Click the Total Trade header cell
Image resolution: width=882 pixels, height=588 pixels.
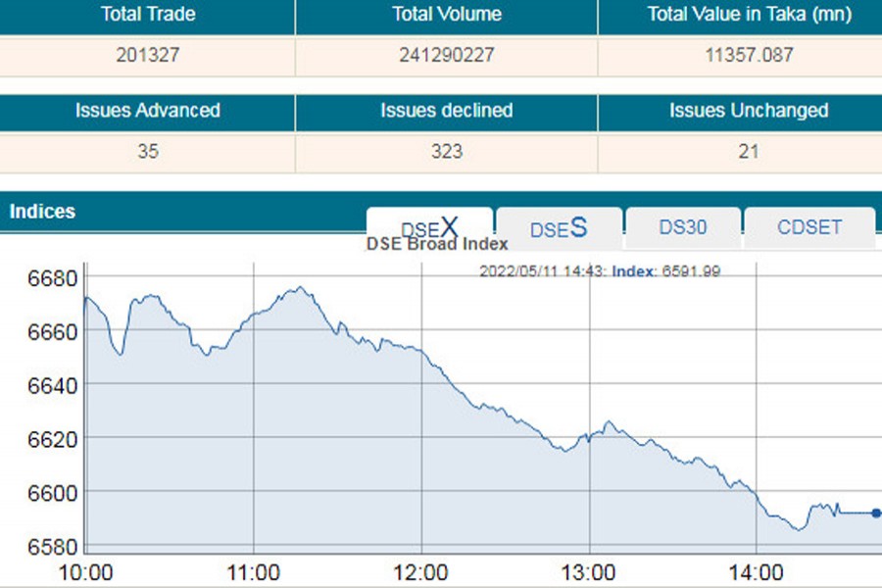pos(148,15)
